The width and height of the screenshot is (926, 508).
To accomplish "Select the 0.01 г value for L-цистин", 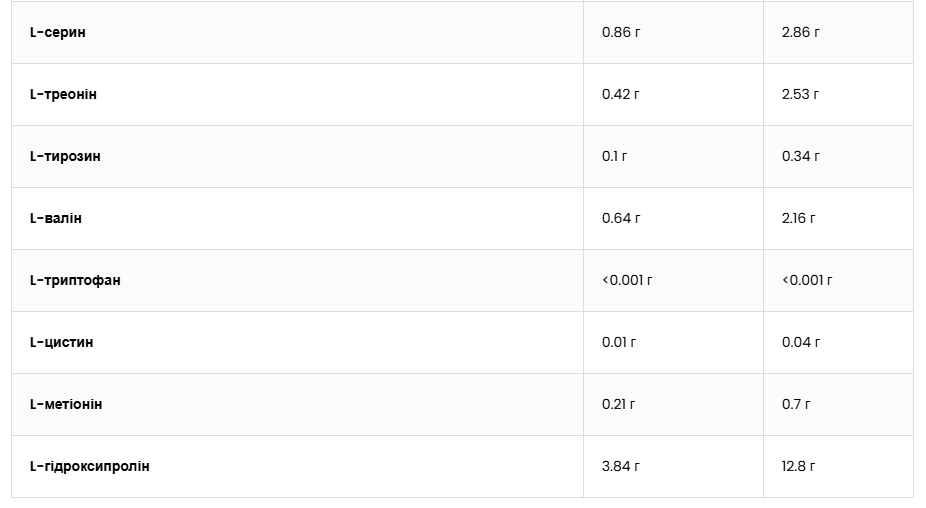I will (x=619, y=342).
